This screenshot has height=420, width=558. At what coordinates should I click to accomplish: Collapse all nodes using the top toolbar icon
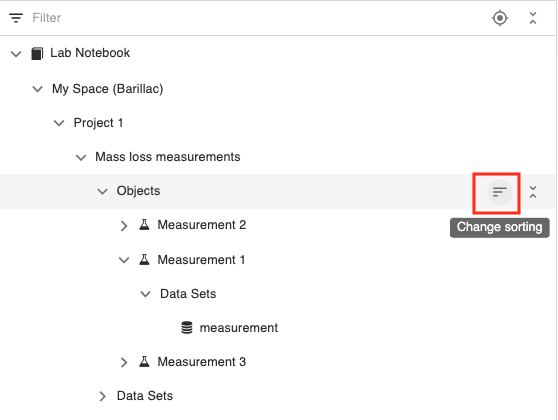533,18
